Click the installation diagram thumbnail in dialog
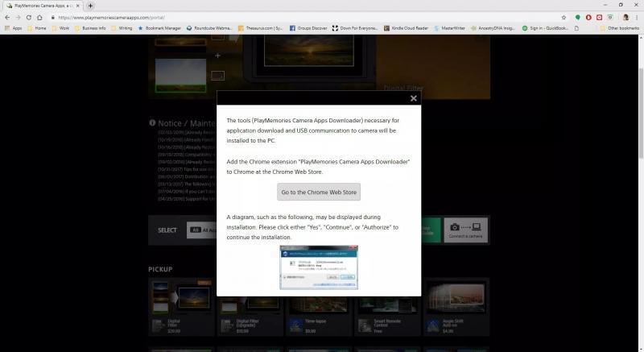Screen dimensions: 644x352 [319, 267]
